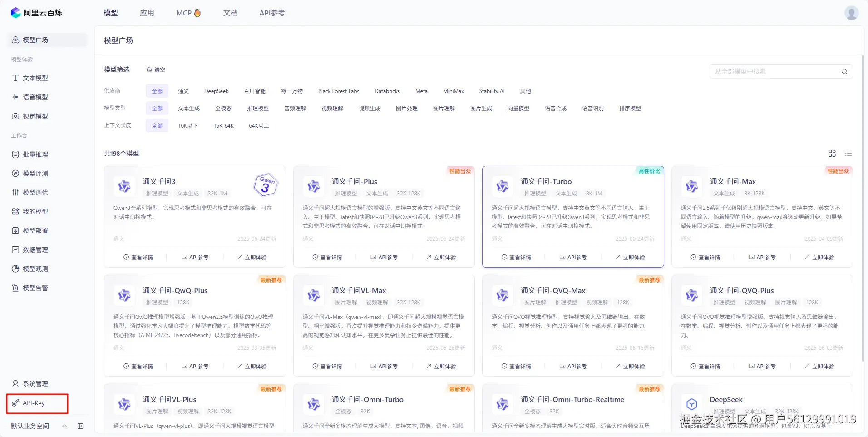Click the 模型评测 icon

pyautogui.click(x=15, y=174)
